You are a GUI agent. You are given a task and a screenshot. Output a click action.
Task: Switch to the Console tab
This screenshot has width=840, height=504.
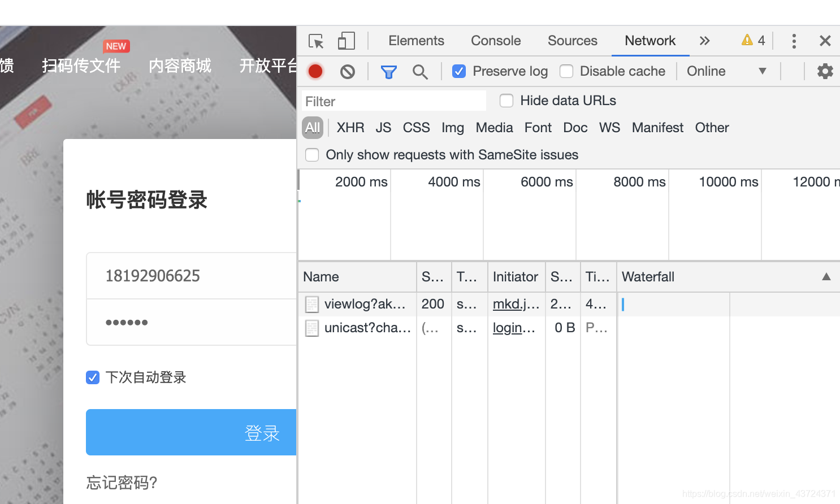coord(496,41)
